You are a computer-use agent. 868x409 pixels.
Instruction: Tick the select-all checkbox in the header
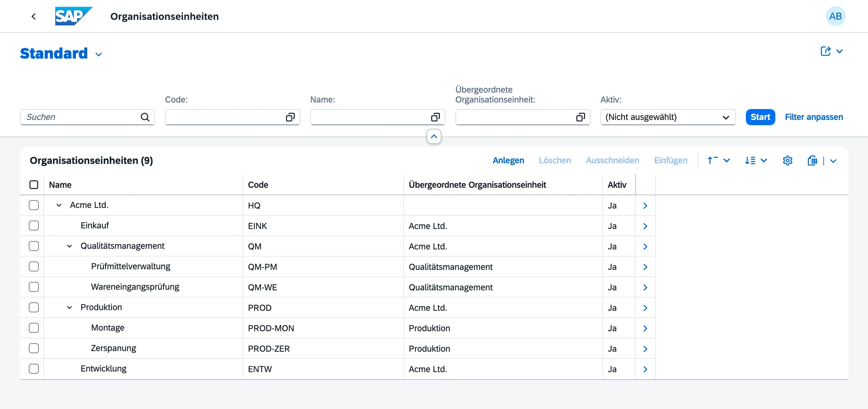point(34,185)
